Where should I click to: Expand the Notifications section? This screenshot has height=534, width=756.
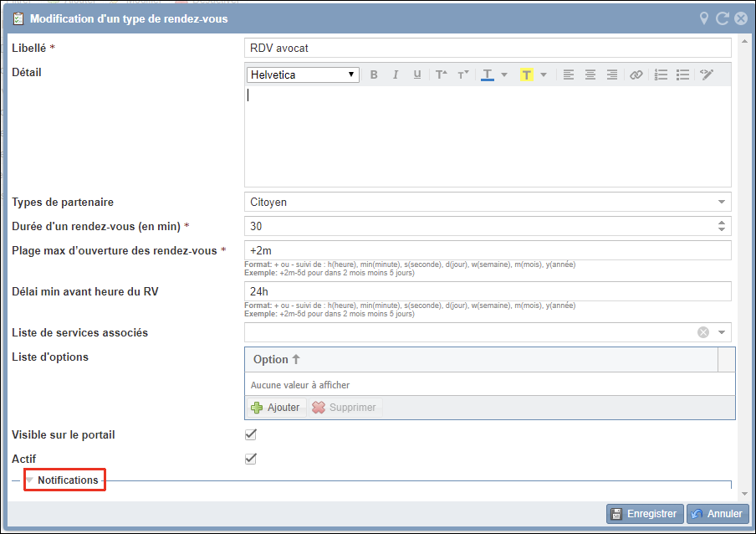pos(67,480)
